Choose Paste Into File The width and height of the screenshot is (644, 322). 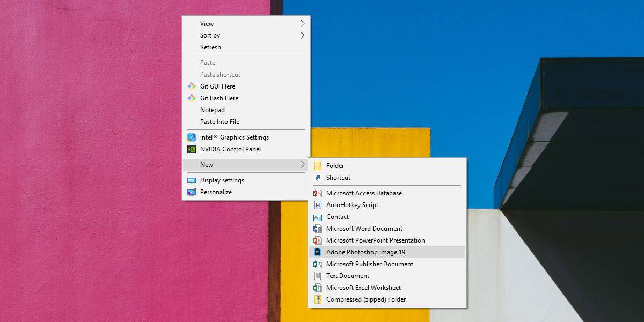click(246, 122)
